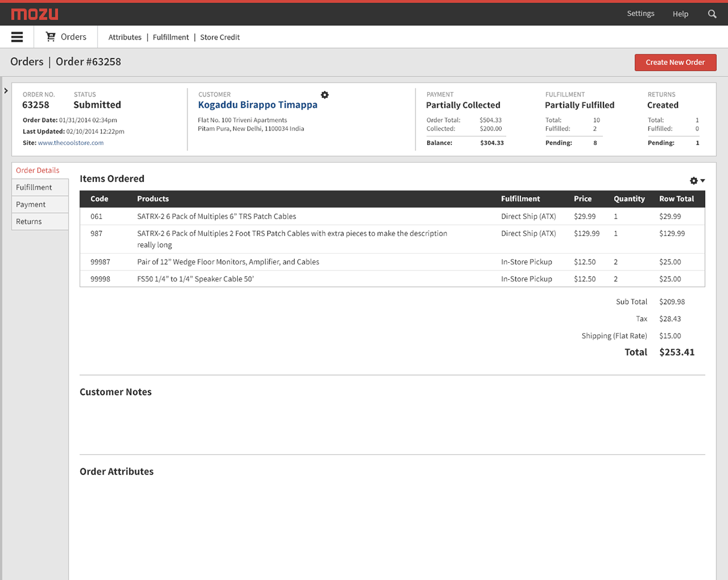Image resolution: width=728 pixels, height=580 pixels.
Task: Click the customer address Flat No. 100 line
Action: (243, 120)
